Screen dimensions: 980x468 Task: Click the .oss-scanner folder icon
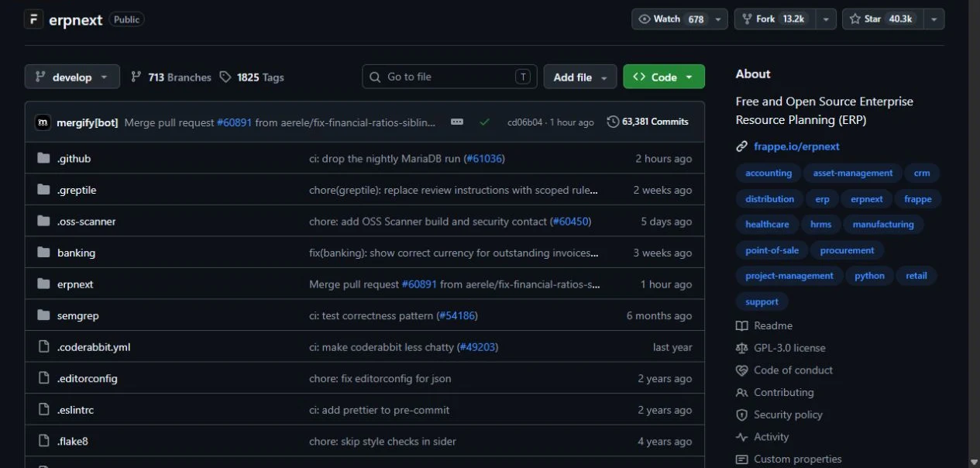43,222
